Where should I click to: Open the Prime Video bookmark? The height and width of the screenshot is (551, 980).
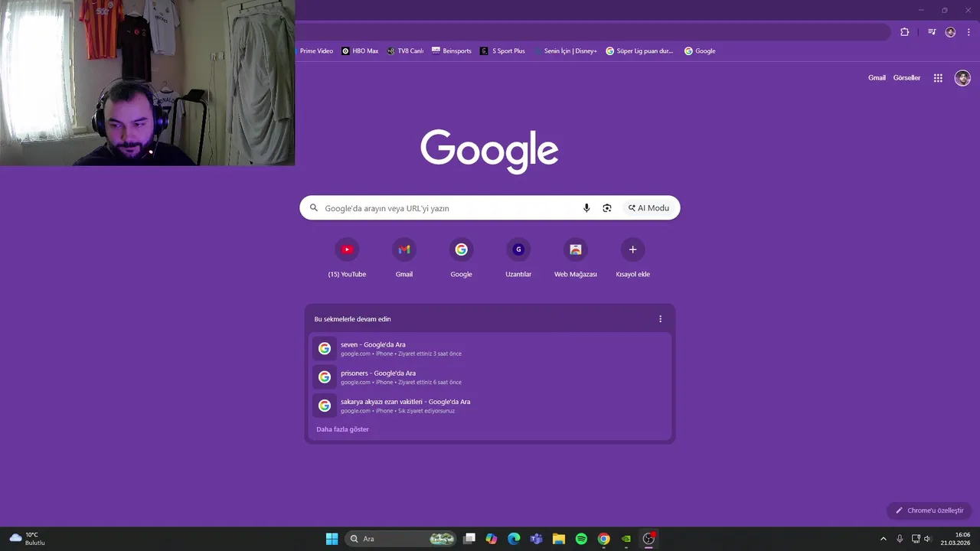point(315,51)
